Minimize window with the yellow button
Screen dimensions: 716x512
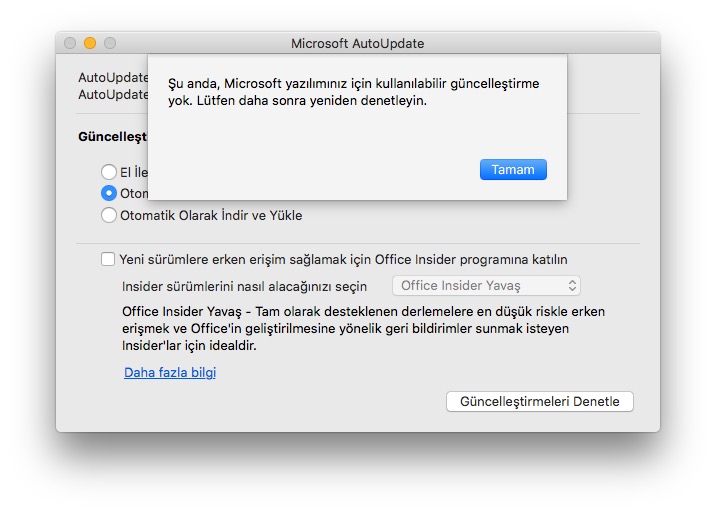point(90,43)
